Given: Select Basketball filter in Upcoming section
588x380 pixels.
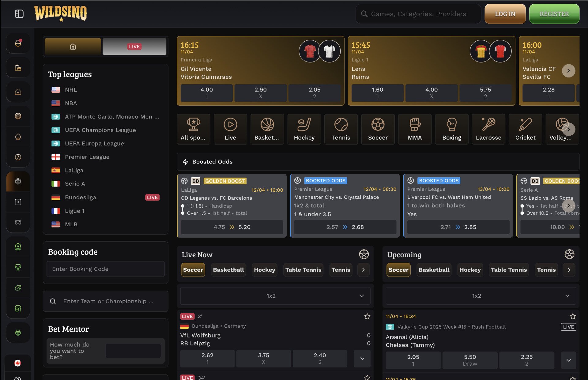Looking at the screenshot, I should coord(434,270).
